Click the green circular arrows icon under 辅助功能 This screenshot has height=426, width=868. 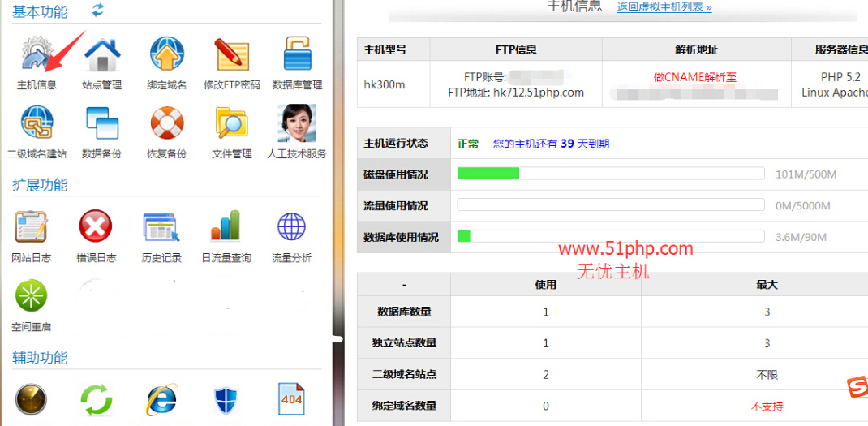[x=96, y=399]
